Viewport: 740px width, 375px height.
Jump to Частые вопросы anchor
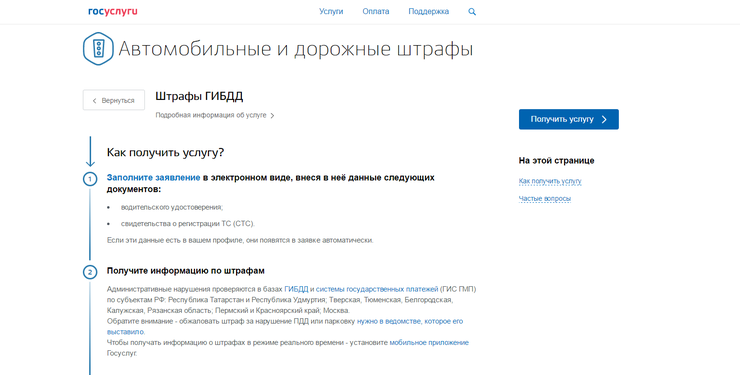pyautogui.click(x=545, y=199)
